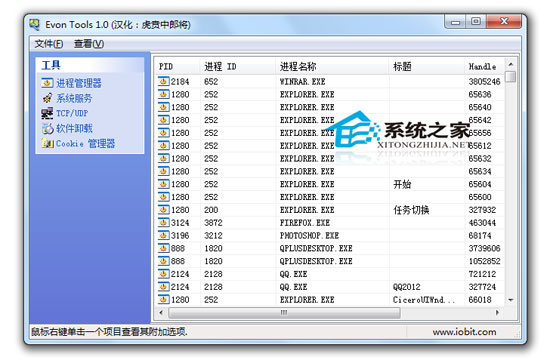
Task: Select the QQ2012 title cell
Action: coord(407,287)
